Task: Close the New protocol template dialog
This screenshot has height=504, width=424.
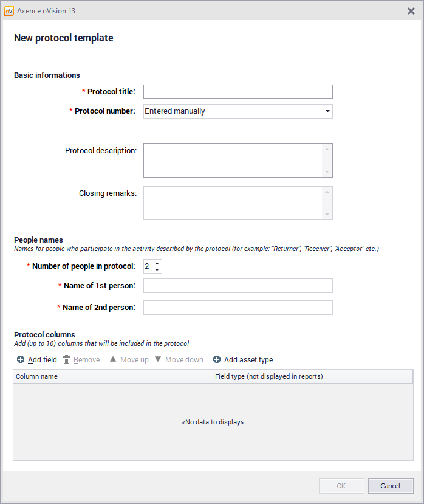Action: [411, 10]
